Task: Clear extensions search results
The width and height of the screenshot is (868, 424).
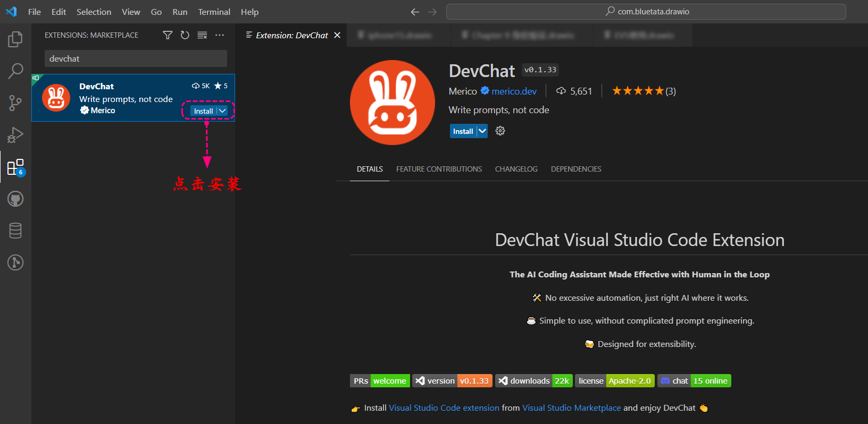Action: pyautogui.click(x=202, y=35)
